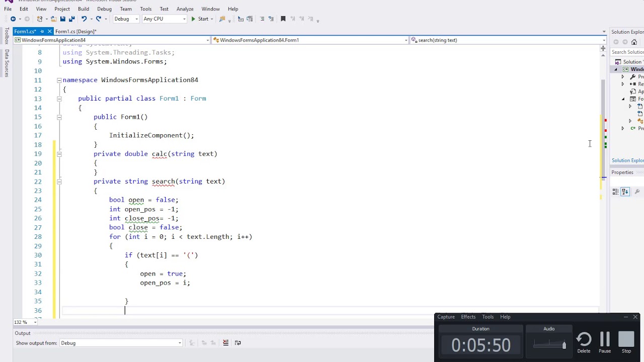Redo using the toolbar arrow icon
This screenshot has height=362, width=644.
[x=99, y=19]
